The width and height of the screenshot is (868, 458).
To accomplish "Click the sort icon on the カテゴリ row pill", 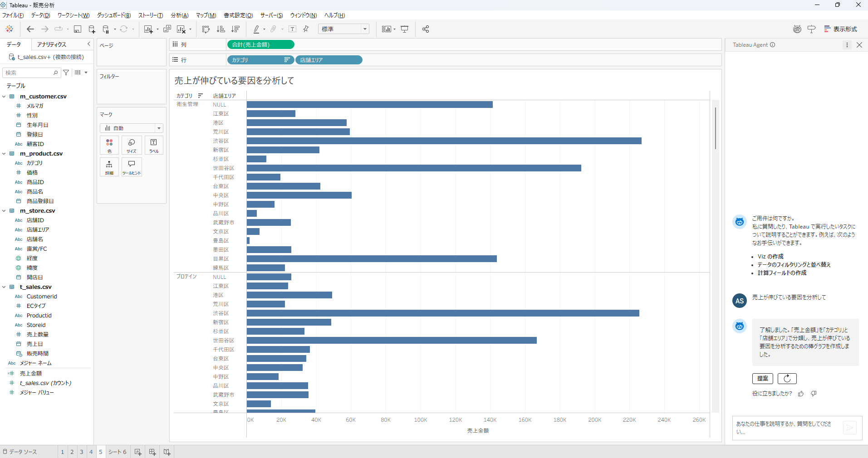I will (x=287, y=60).
